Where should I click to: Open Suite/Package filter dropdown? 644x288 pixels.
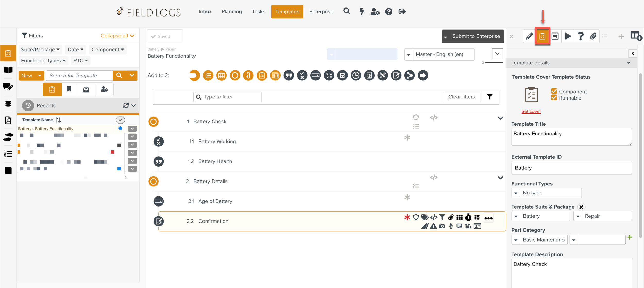(40, 50)
